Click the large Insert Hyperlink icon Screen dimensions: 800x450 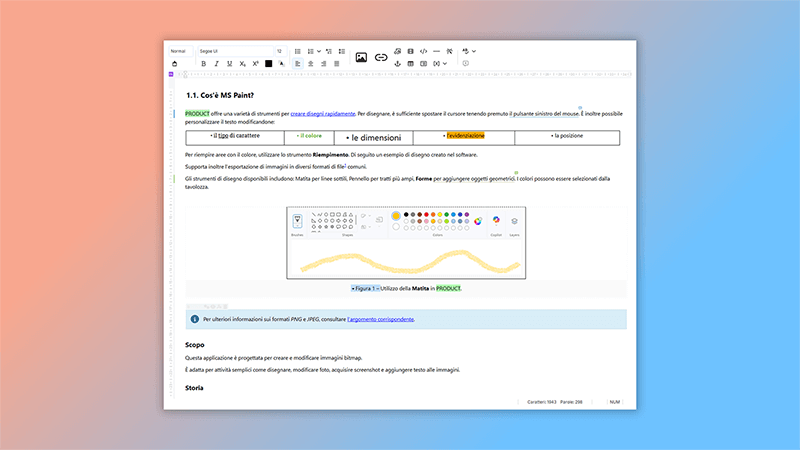pos(381,57)
